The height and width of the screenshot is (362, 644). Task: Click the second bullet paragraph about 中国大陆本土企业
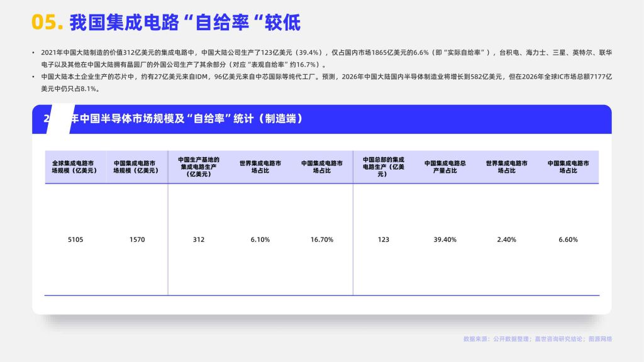coord(321,83)
